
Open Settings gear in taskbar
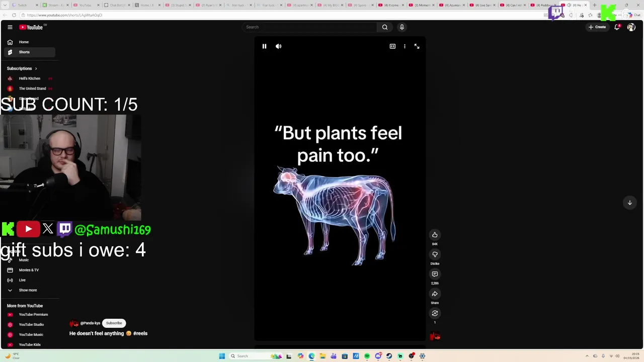(x=422, y=356)
